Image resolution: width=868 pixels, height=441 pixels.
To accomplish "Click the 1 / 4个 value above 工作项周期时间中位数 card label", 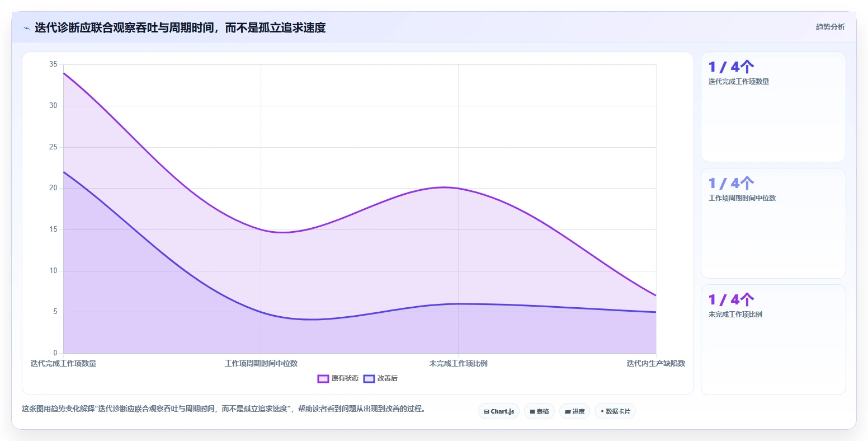I will tap(731, 184).
